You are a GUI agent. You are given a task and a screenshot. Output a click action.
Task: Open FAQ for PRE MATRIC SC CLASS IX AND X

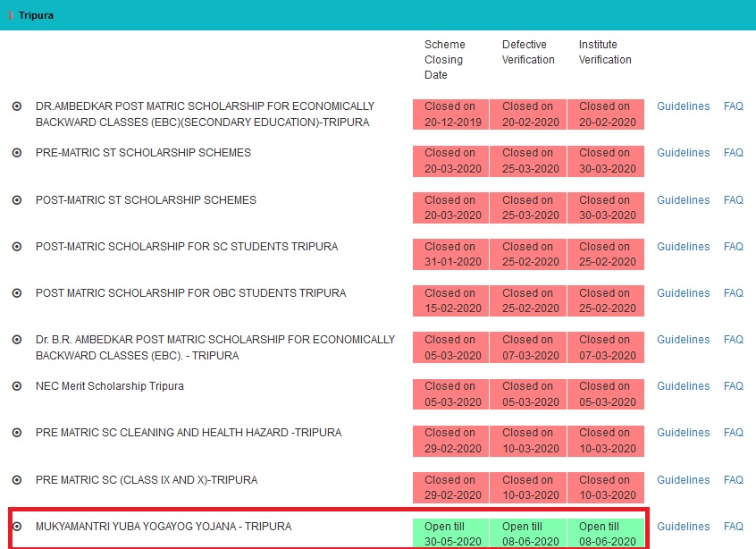[734, 480]
